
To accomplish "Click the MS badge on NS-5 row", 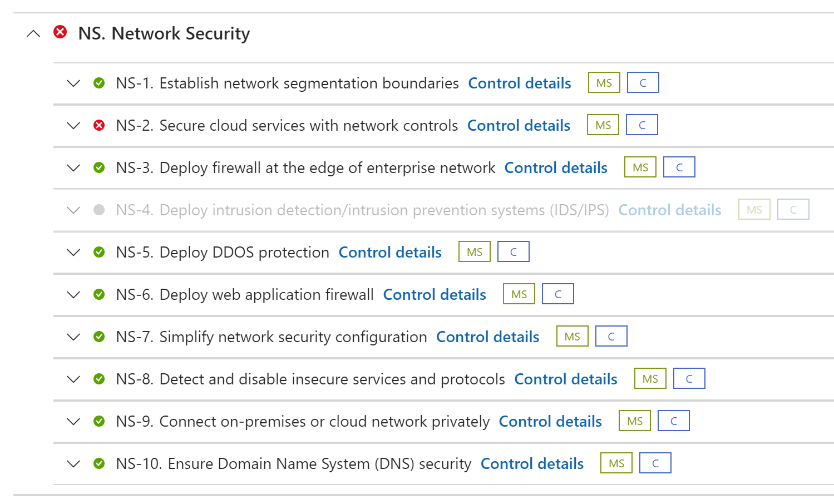I will (x=474, y=252).
